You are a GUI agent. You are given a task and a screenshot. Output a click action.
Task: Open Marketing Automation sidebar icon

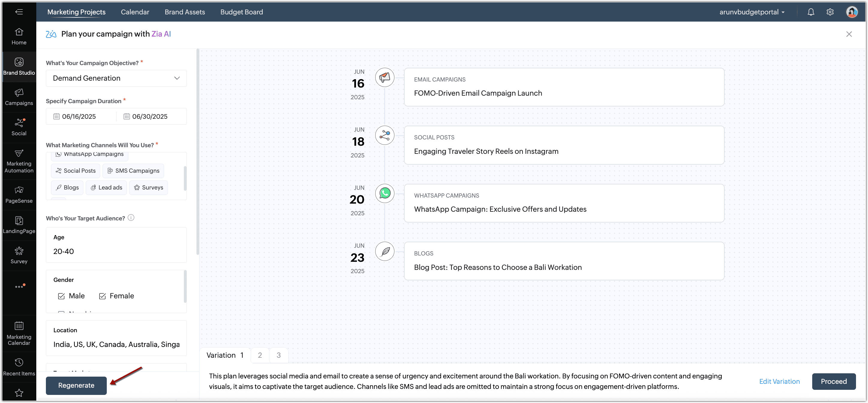pos(19,161)
